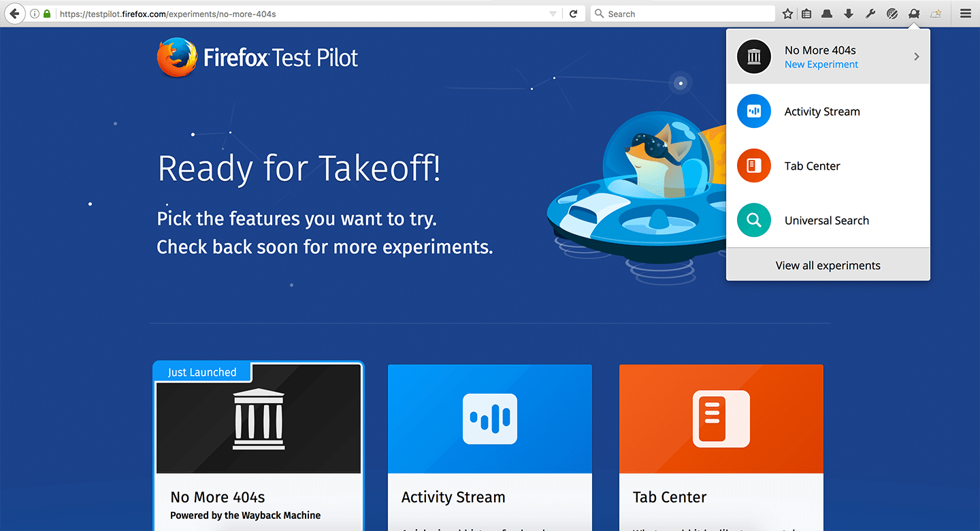Viewport: 980px width, 531px height.
Task: Click the No More 404s column icon in popup
Action: click(753, 57)
